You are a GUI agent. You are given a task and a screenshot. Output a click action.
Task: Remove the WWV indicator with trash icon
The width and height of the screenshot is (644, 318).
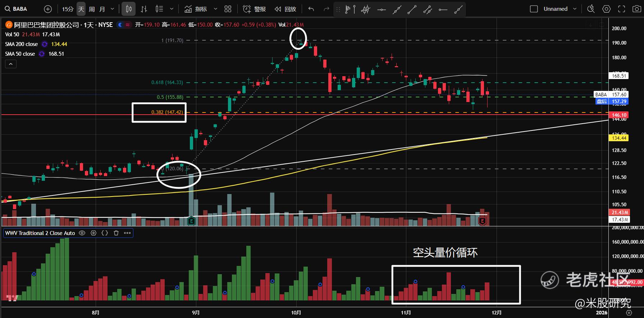tap(116, 233)
